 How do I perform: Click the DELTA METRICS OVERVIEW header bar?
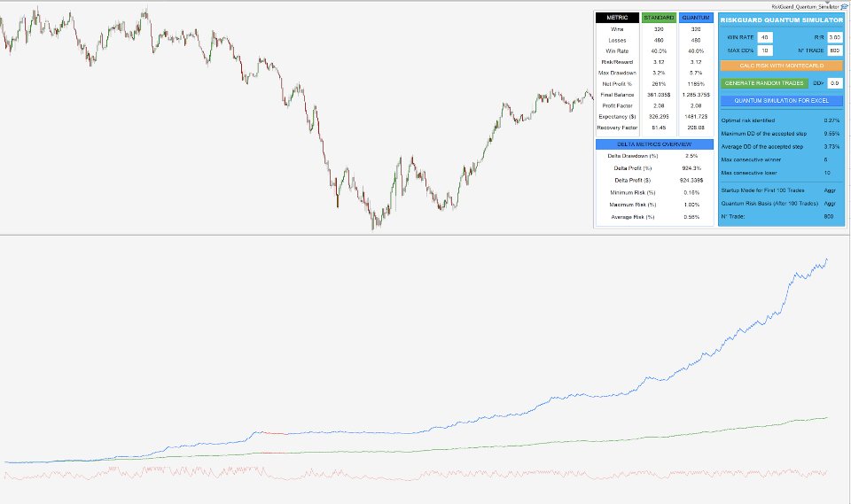654,143
